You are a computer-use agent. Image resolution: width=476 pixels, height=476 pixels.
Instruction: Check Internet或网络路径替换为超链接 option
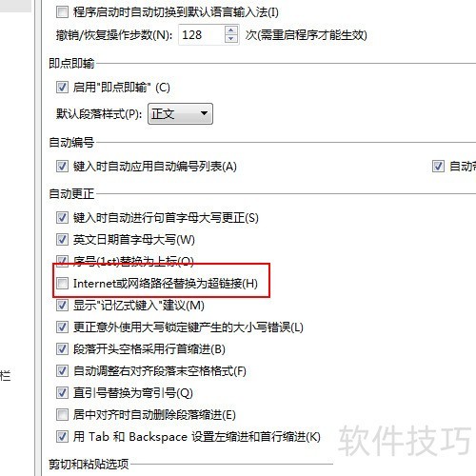coord(62,283)
